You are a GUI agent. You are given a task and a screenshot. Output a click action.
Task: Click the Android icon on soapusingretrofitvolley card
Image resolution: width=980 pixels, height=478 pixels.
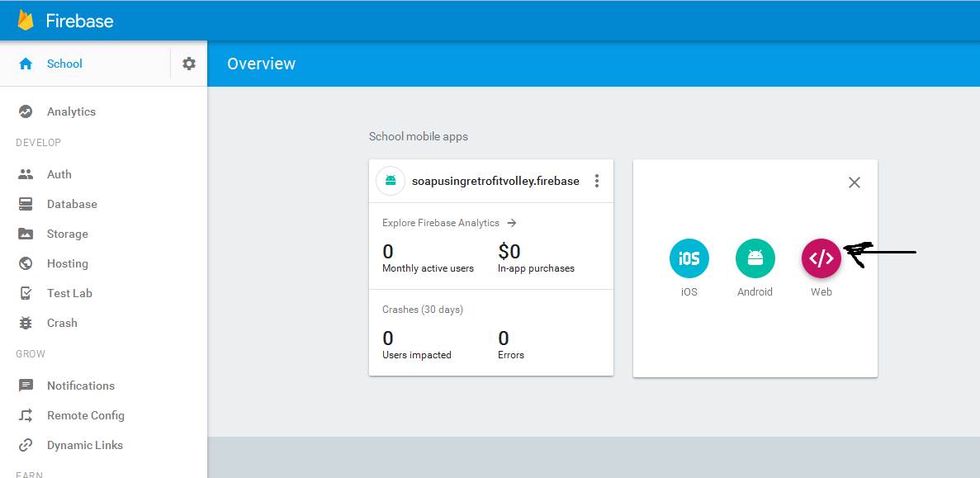391,181
